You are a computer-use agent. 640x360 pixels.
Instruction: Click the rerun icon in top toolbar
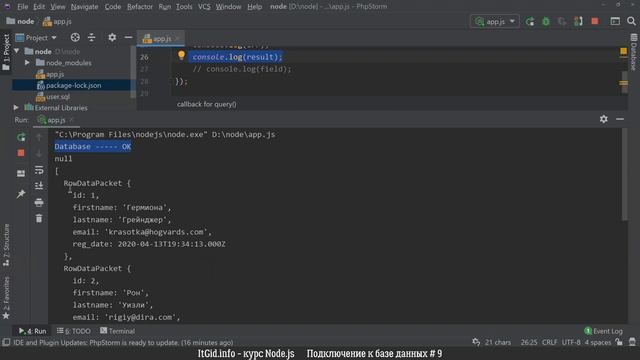point(530,22)
